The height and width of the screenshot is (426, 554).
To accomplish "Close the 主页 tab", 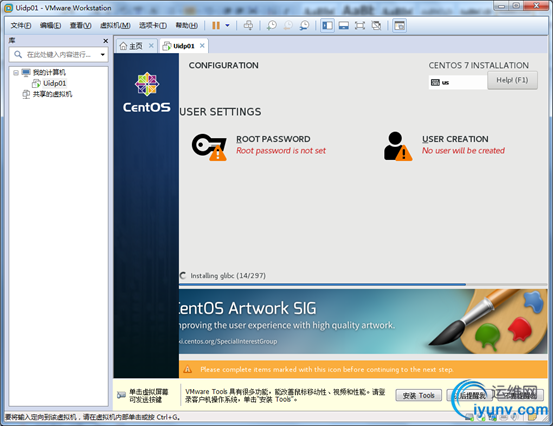I will (x=151, y=46).
